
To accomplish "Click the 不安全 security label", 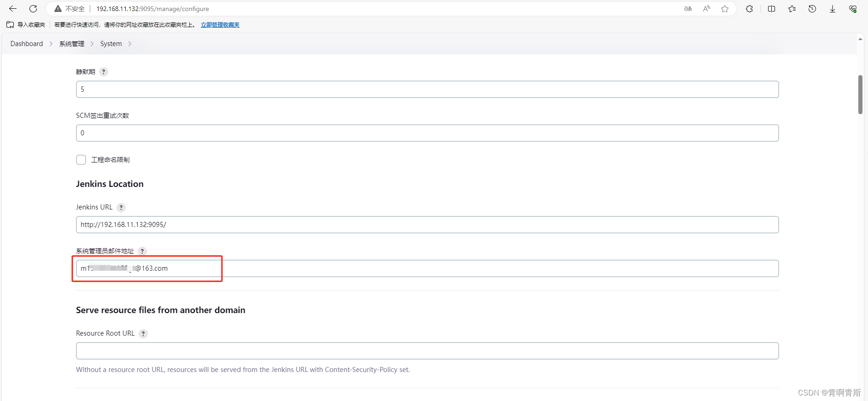I will (75, 9).
